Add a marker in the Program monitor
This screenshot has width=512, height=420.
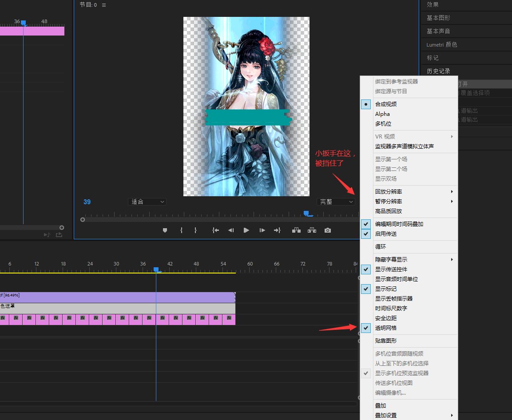tap(165, 230)
